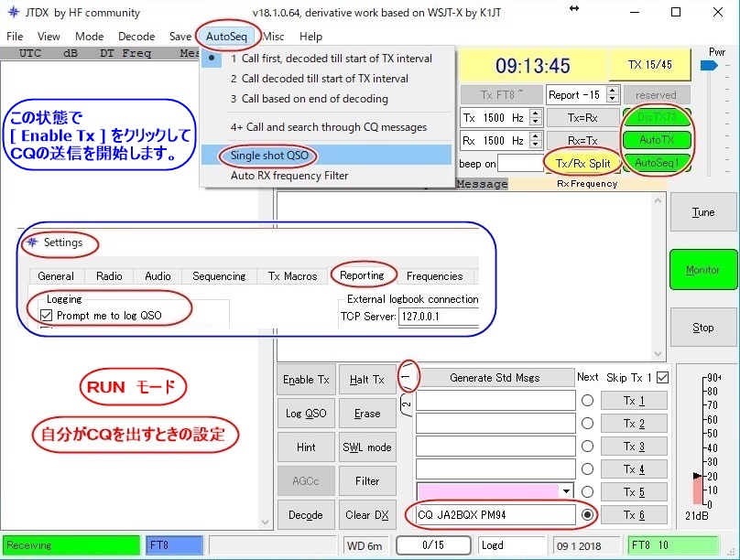Click the Halt Tx button

click(x=367, y=380)
